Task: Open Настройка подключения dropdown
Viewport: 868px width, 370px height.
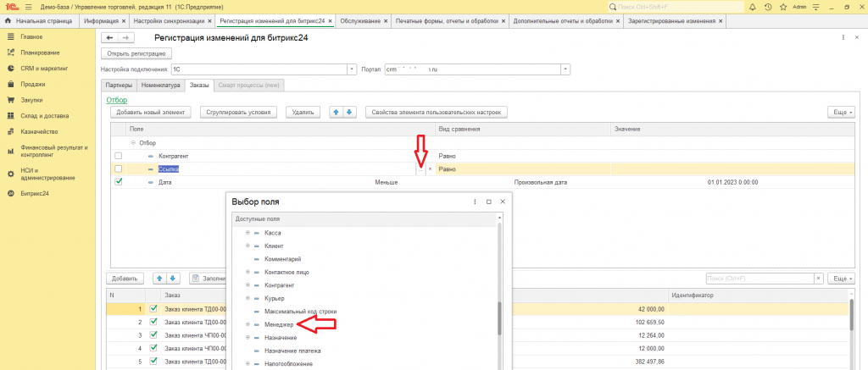Action: click(352, 69)
